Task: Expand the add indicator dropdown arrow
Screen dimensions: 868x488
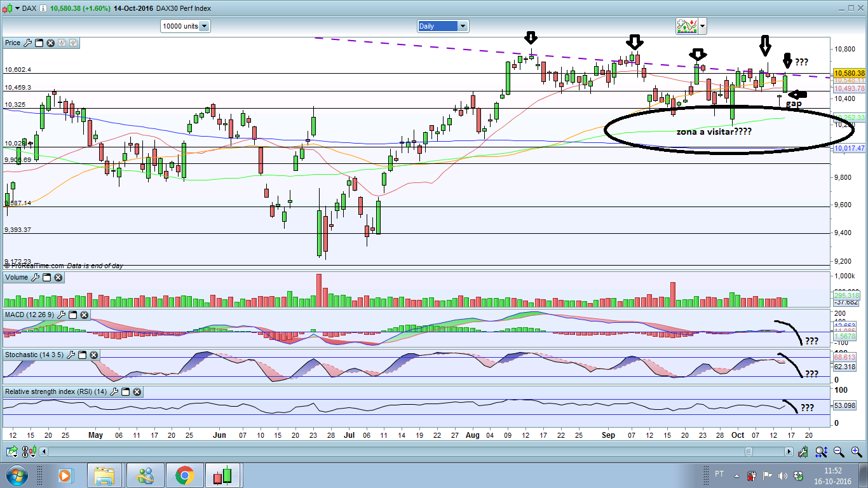Action: (702, 26)
